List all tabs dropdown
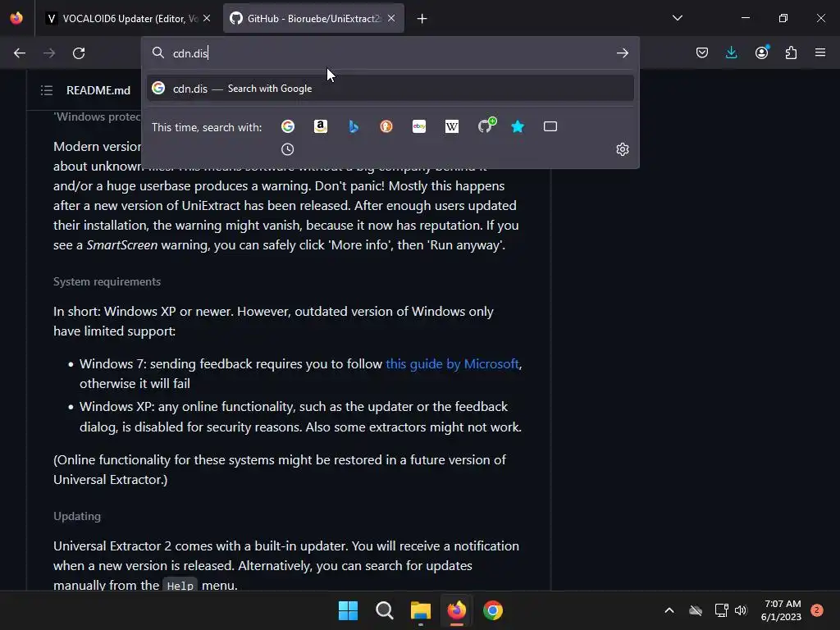The width and height of the screenshot is (840, 630). (677, 18)
